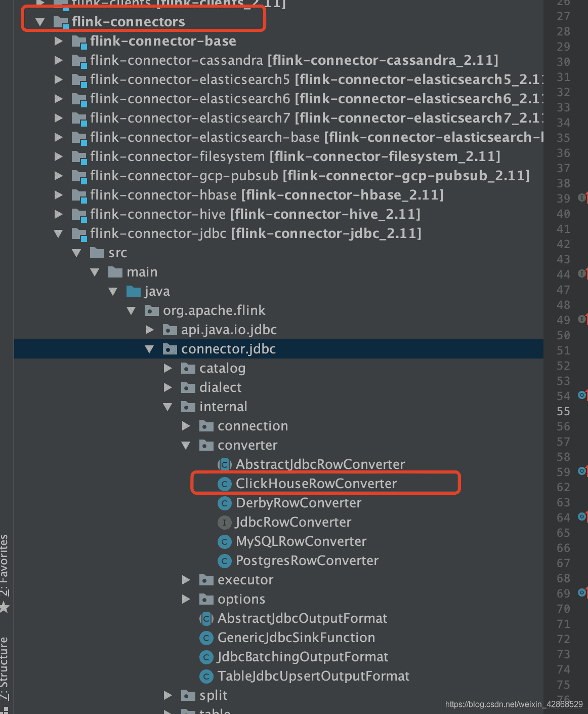Click DerbyRowConverter class icon

[x=225, y=503]
